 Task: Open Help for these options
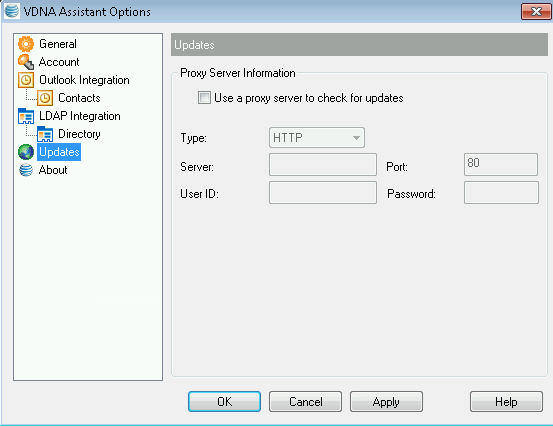pyautogui.click(x=506, y=401)
